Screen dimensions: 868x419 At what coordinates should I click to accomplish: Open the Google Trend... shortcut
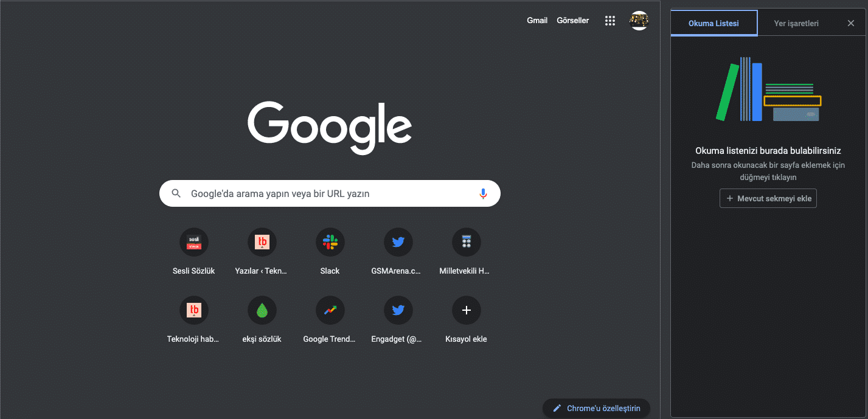coord(330,320)
